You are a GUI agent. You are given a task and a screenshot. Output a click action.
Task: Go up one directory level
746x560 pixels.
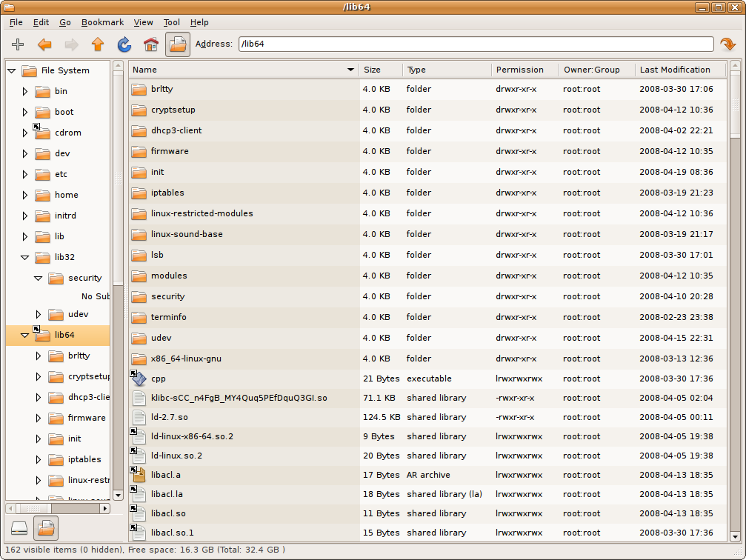point(99,44)
